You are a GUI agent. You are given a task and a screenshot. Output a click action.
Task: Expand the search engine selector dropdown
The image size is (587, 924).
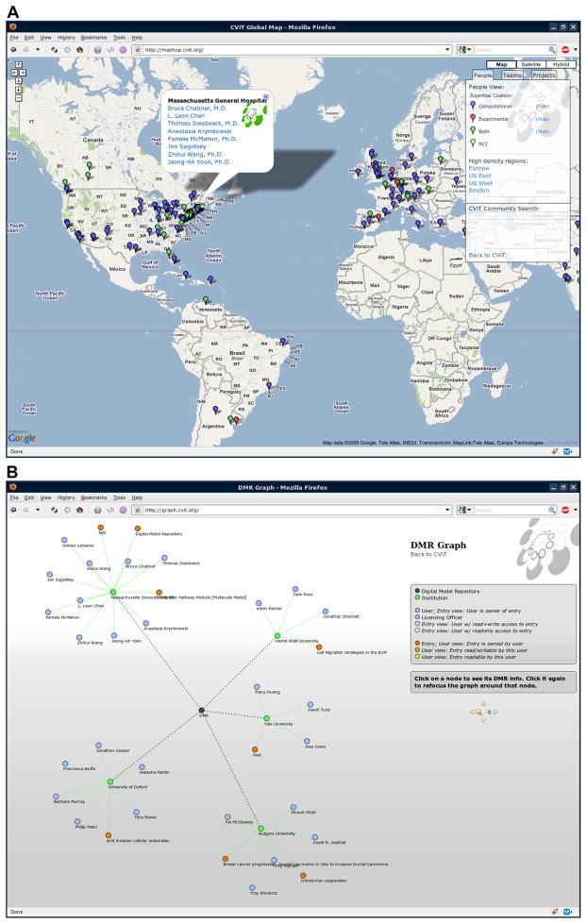pyautogui.click(x=470, y=49)
